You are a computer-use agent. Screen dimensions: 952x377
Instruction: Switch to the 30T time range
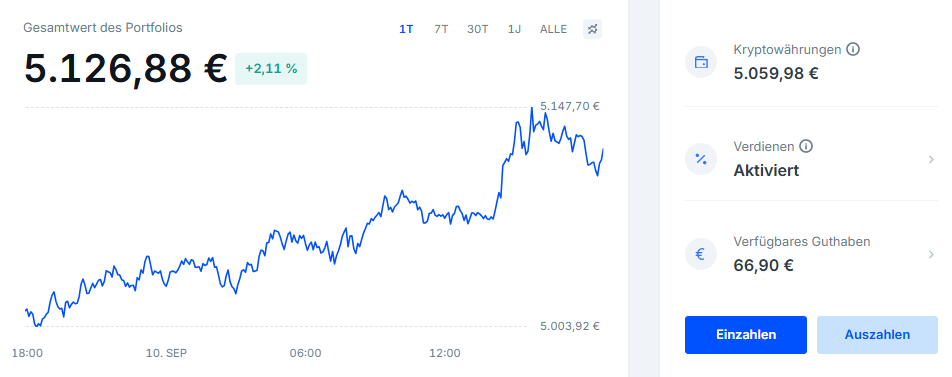478,29
